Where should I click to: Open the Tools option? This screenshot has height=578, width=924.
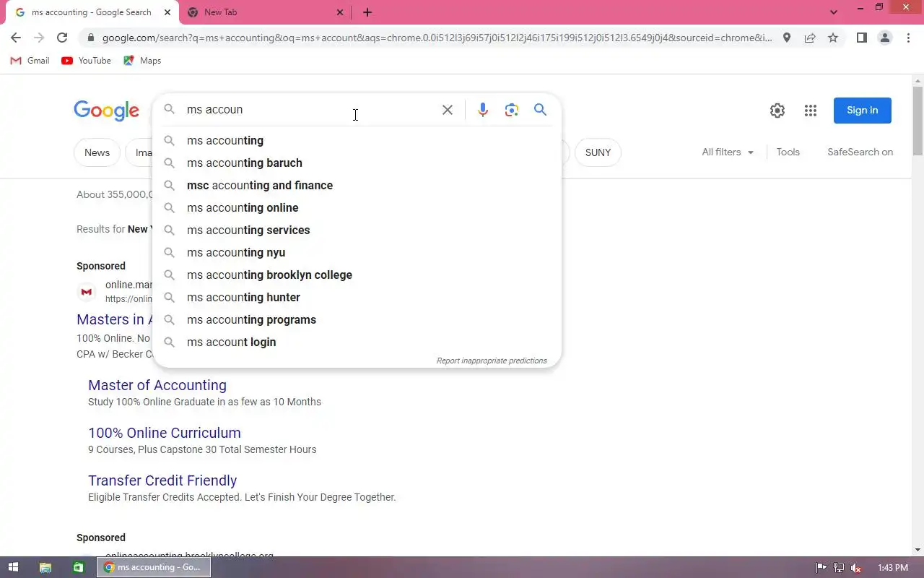click(x=788, y=152)
